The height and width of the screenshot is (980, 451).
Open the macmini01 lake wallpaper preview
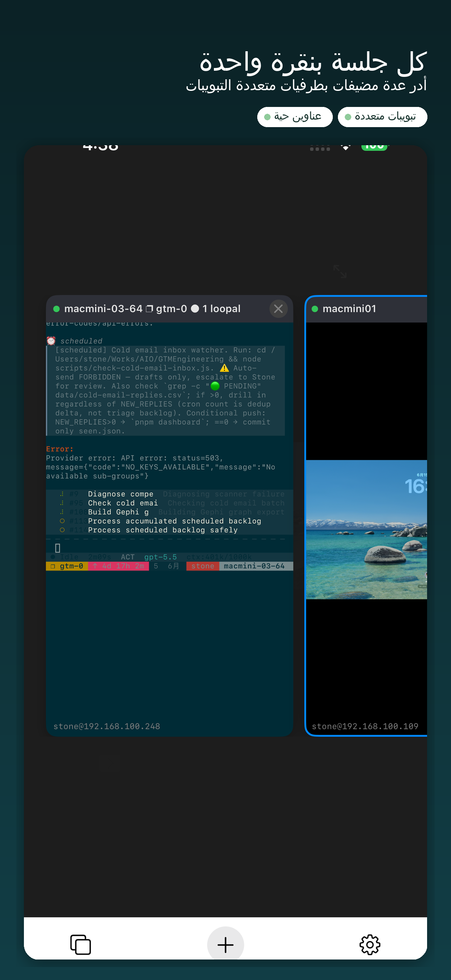pyautogui.click(x=366, y=530)
